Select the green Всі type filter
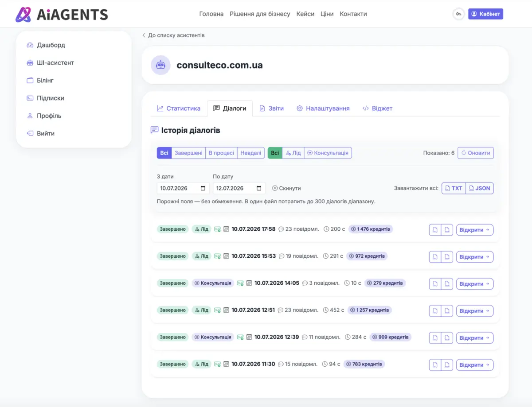532x407 pixels. coord(275,153)
